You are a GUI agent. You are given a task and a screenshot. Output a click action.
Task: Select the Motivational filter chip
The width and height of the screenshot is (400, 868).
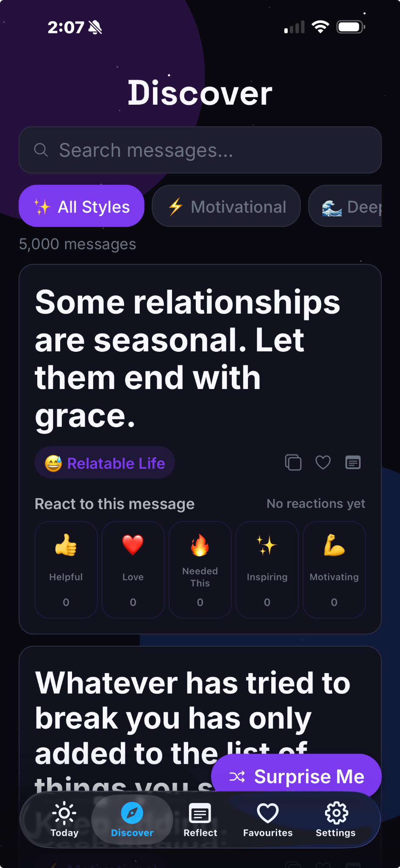pyautogui.click(x=226, y=206)
